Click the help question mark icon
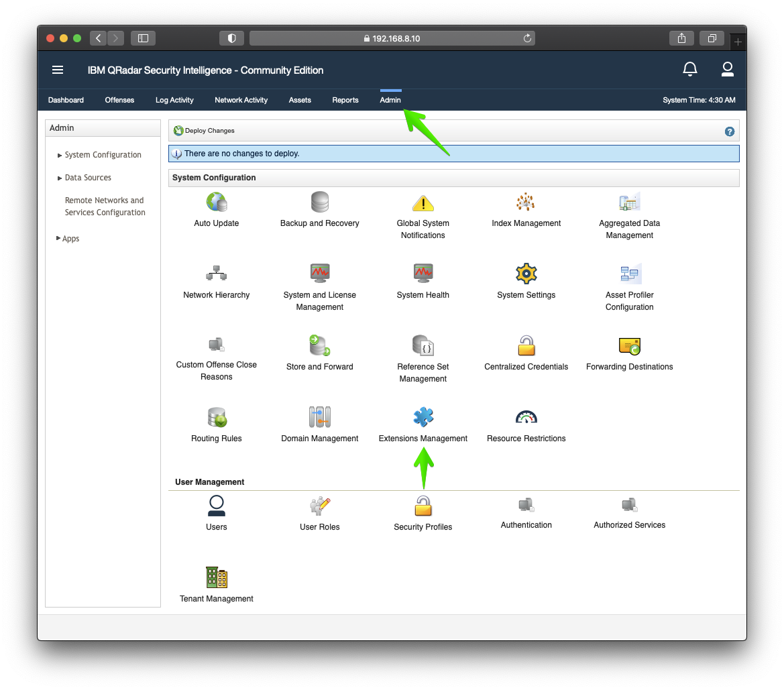This screenshot has height=690, width=784. click(730, 131)
